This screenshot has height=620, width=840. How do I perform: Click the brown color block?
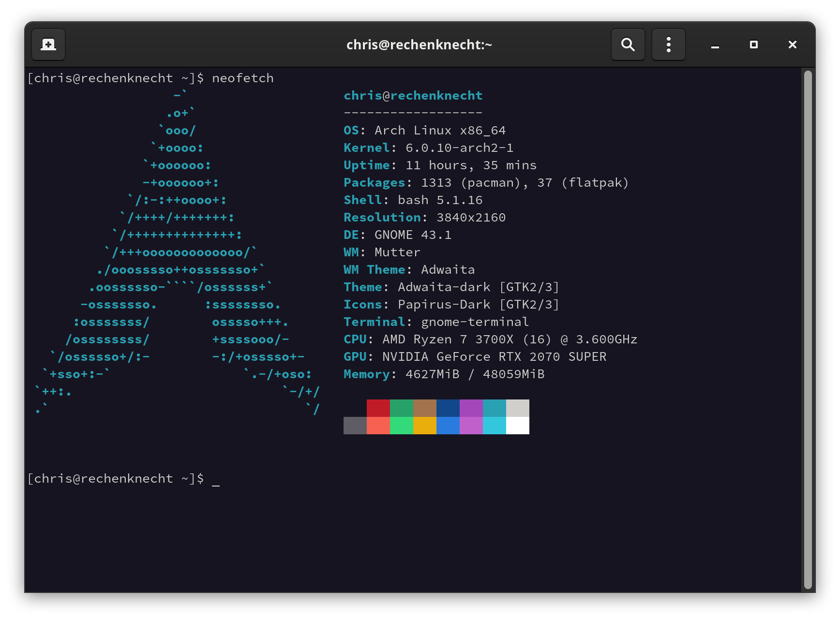425,408
